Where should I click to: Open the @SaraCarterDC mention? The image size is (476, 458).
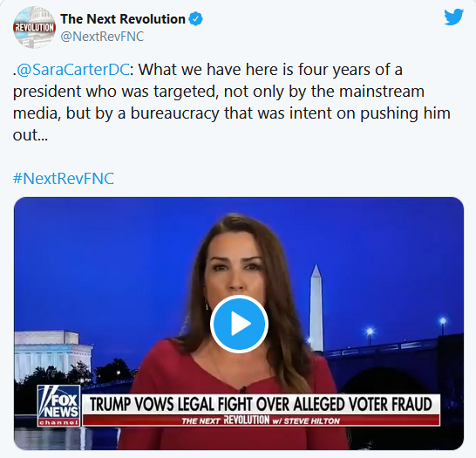point(73,70)
